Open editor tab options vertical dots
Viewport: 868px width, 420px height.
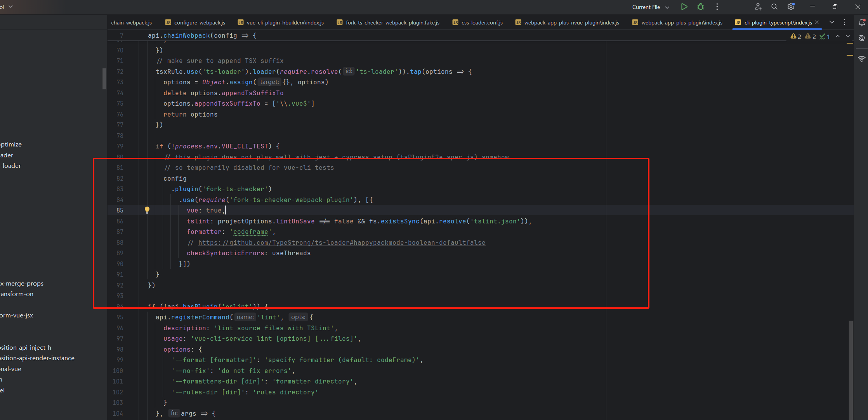(844, 22)
